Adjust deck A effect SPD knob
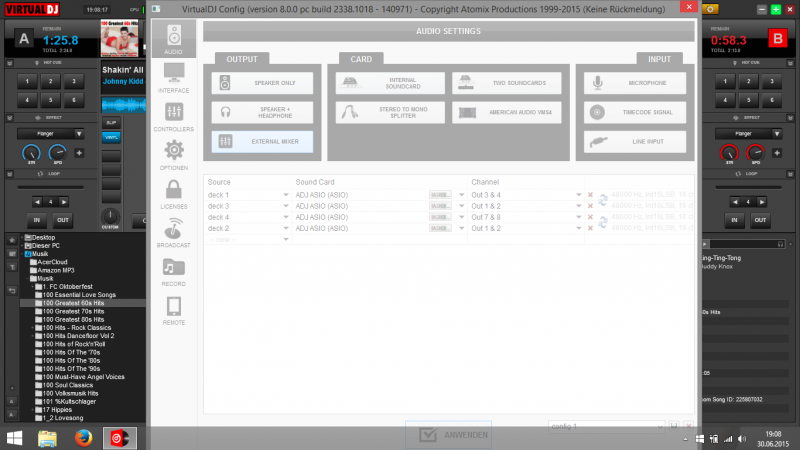The image size is (800, 450). [x=58, y=153]
